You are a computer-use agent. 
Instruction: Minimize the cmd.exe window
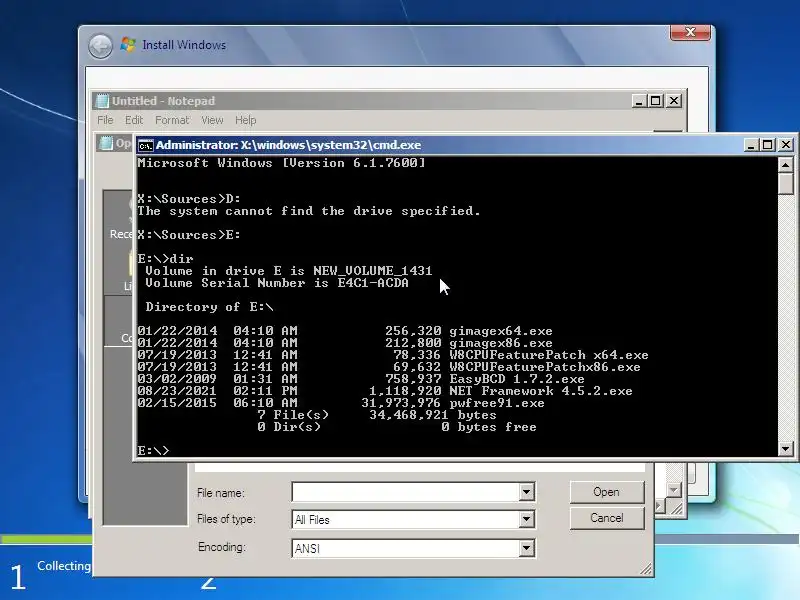(751, 145)
